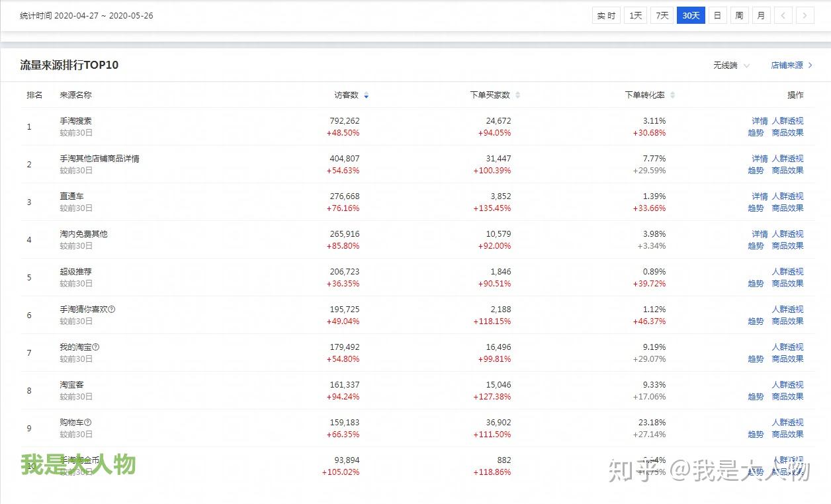Open help icon beside 购物车
The width and height of the screenshot is (831, 504).
click(88, 422)
